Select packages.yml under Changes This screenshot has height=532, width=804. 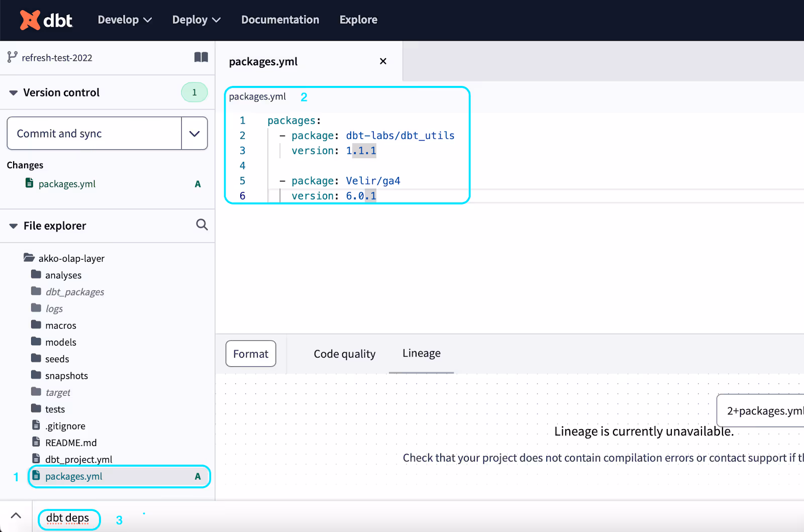(67, 184)
